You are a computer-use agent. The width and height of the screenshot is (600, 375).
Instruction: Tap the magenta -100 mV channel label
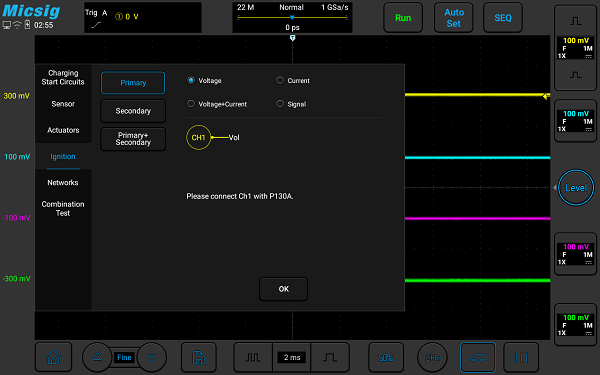(x=16, y=218)
